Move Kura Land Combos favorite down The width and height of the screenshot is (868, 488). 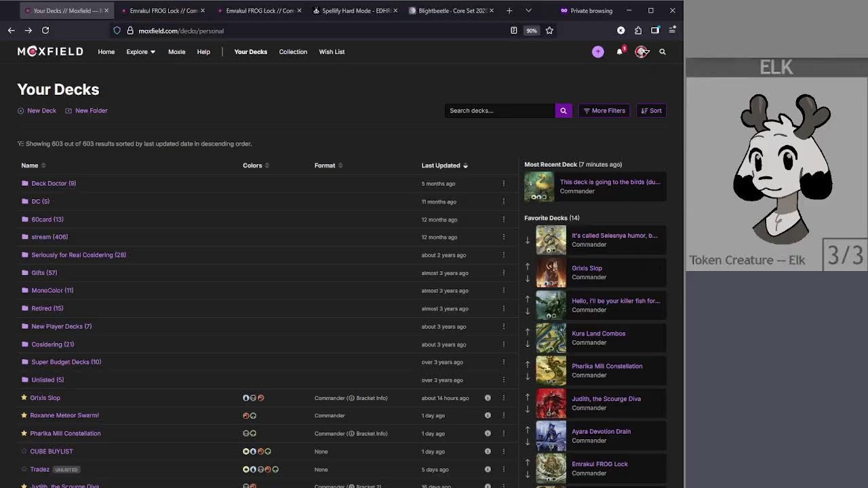(x=528, y=344)
